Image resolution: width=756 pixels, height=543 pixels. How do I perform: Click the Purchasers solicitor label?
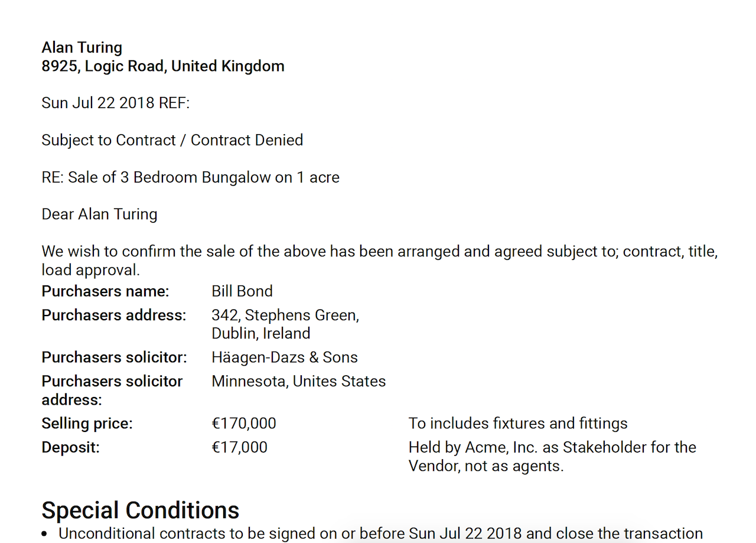[114, 357]
